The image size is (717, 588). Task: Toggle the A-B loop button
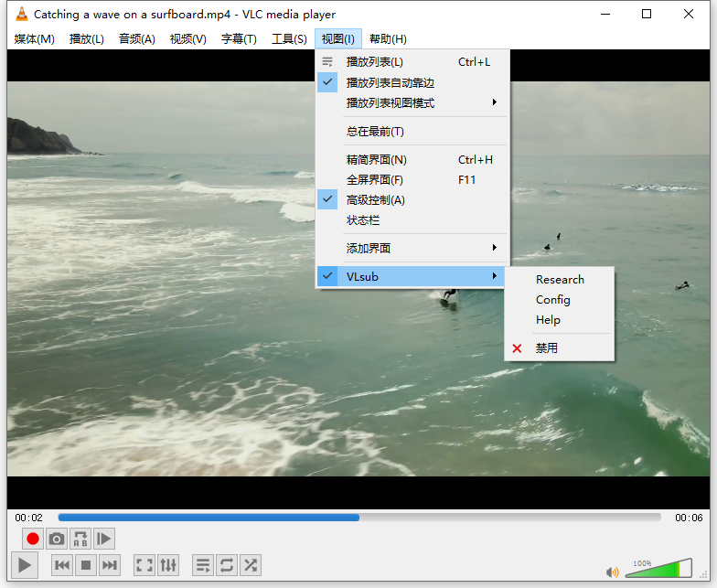point(80,539)
